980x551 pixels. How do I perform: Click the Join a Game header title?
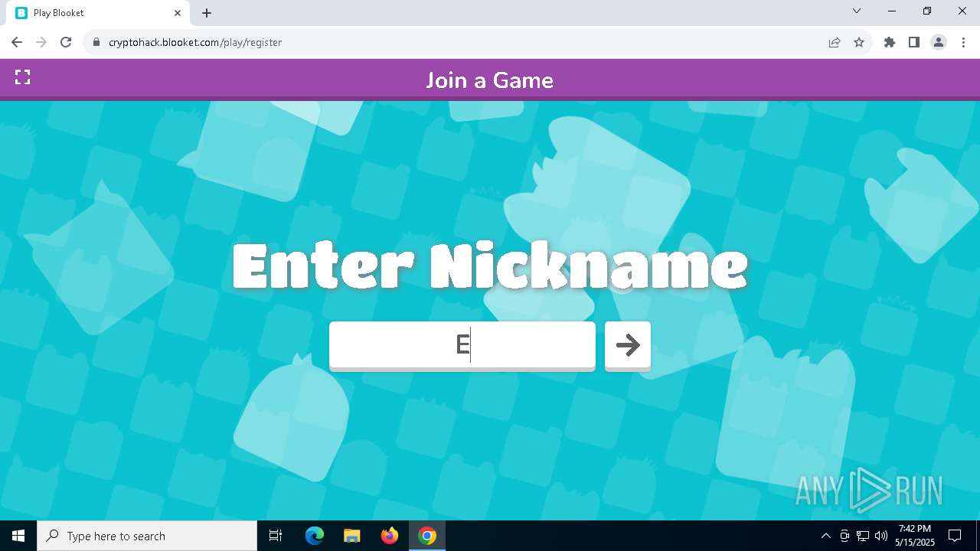tap(490, 80)
